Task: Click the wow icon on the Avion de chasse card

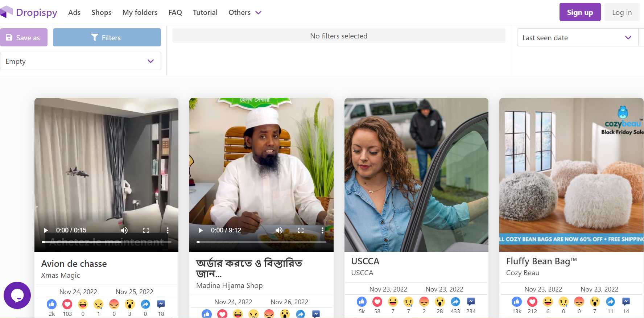Action: click(x=130, y=304)
